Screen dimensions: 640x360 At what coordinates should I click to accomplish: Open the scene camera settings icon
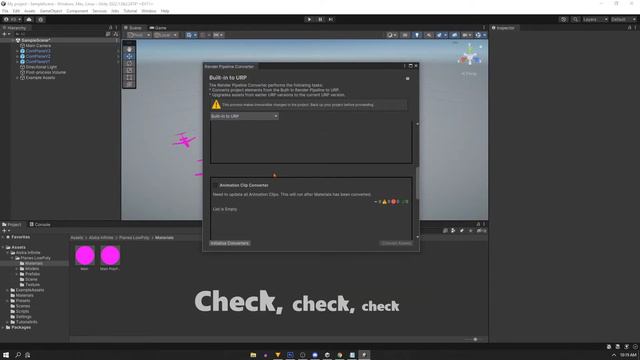[x=467, y=35]
